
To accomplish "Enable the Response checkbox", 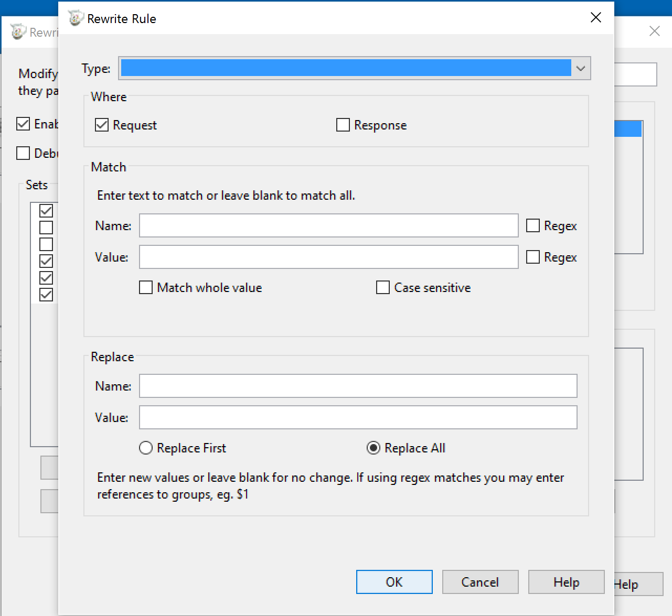I will (x=343, y=125).
